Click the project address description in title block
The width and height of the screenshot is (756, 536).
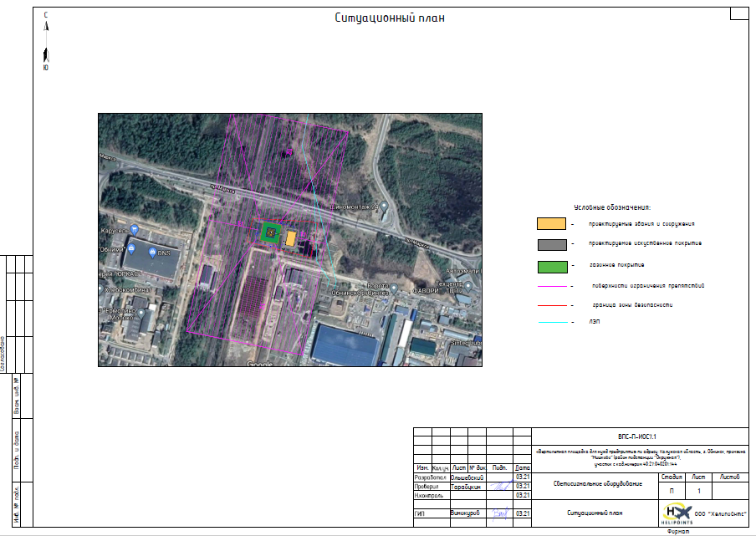(641, 458)
